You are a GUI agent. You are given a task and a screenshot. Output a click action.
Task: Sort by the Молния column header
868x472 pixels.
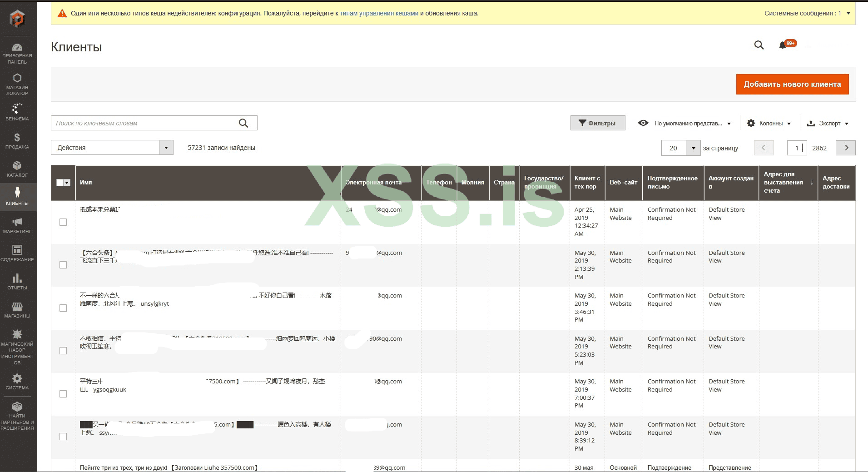473,183
